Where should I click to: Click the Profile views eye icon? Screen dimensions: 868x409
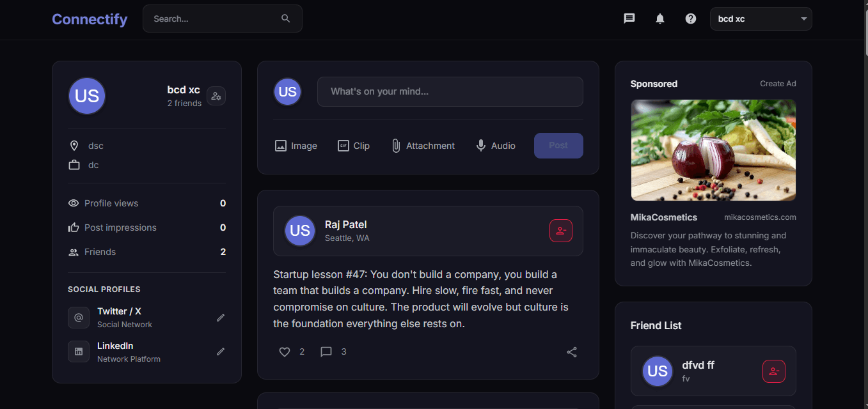pyautogui.click(x=74, y=203)
